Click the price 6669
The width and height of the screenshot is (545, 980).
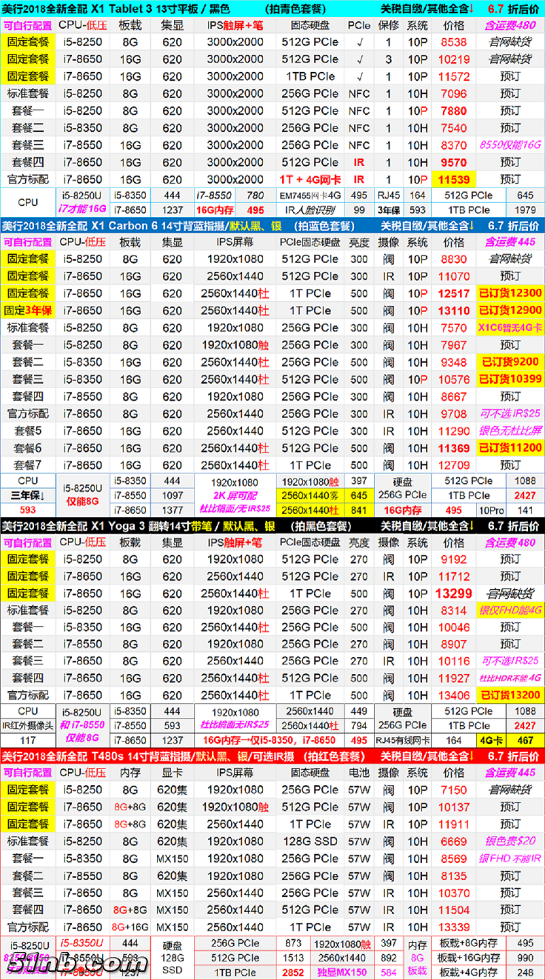click(454, 841)
